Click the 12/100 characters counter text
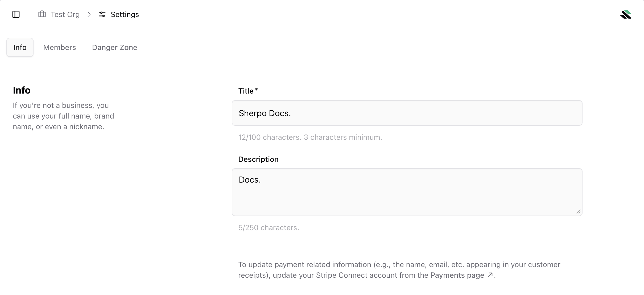The width and height of the screenshot is (644, 295). coord(310,137)
